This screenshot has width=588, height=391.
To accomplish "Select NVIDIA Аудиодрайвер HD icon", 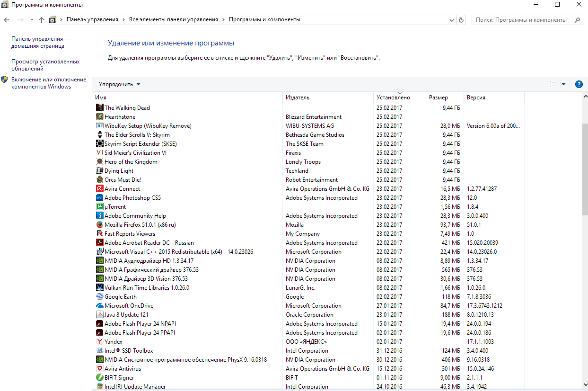I will click(100, 261).
